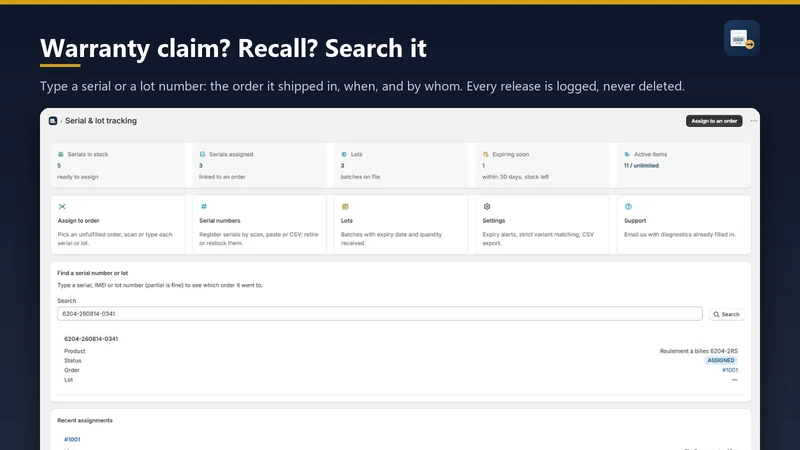This screenshot has width=800, height=450.
Task: Click the Search button
Action: click(x=727, y=314)
